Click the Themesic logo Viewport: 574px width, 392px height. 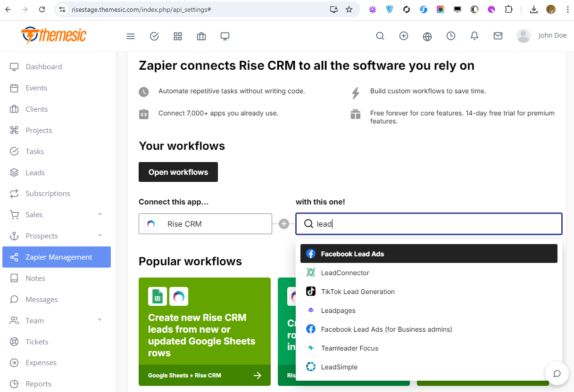pyautogui.click(x=53, y=35)
